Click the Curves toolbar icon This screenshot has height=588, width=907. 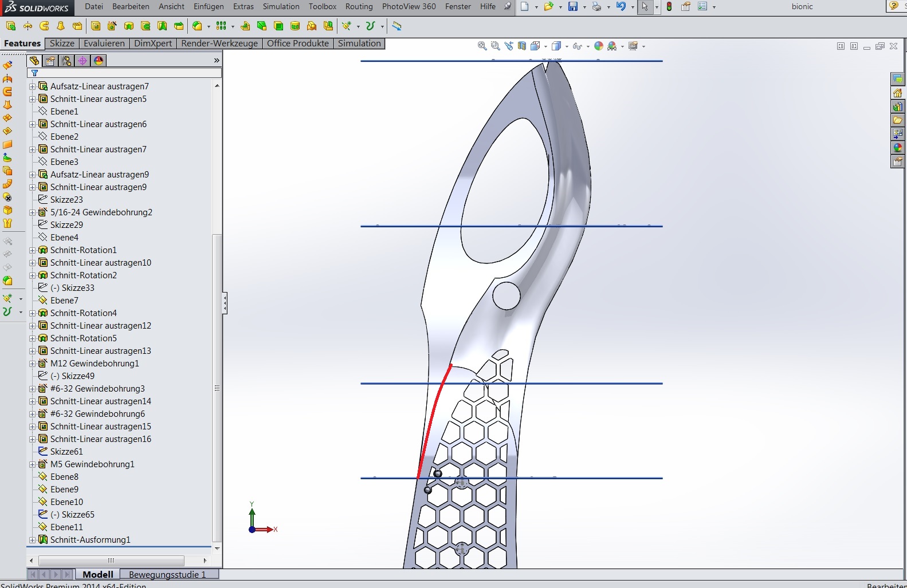coord(370,26)
